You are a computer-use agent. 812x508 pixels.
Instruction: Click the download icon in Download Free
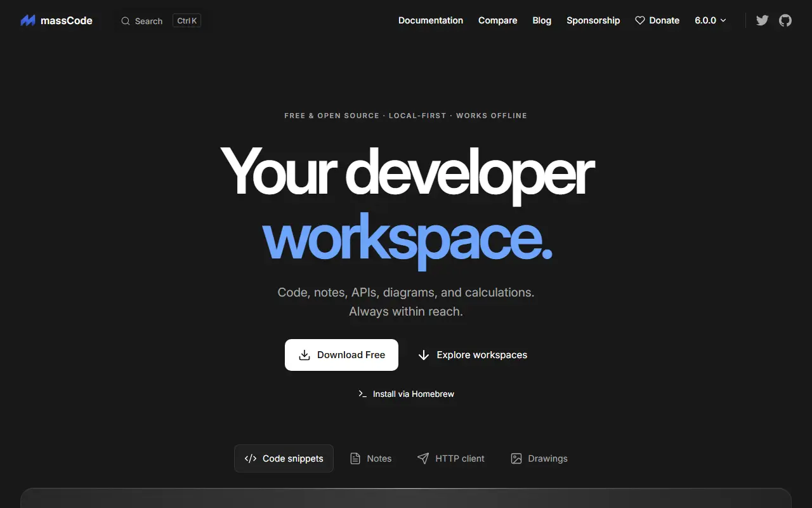(x=304, y=355)
